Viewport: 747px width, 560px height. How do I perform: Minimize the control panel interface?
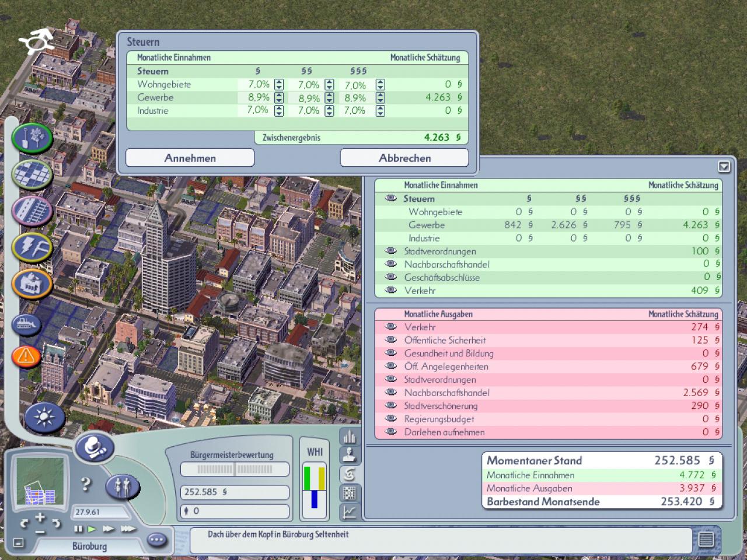pyautogui.click(x=18, y=542)
